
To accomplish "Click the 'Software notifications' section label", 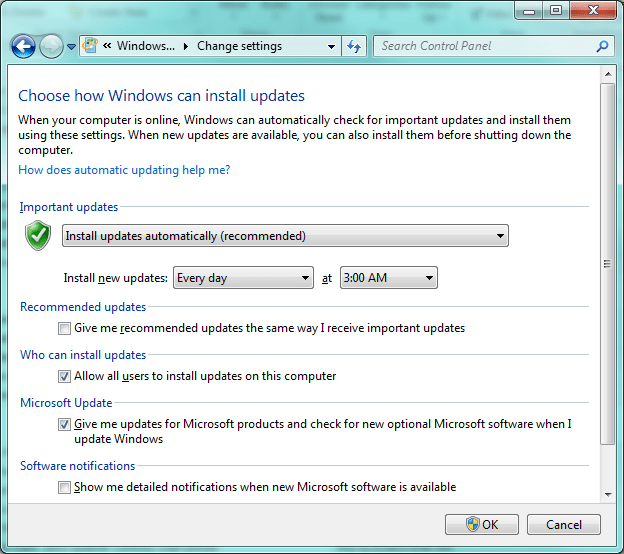I will pos(78,466).
